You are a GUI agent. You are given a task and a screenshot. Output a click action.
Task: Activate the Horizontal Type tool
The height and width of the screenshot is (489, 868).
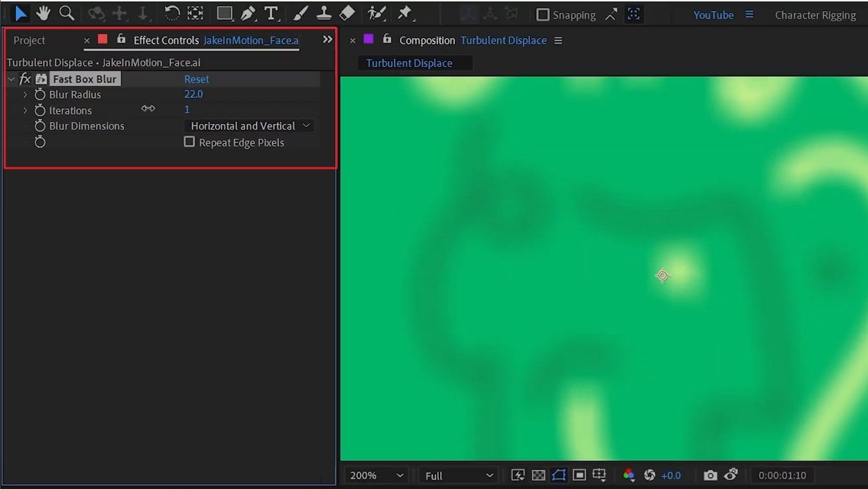pos(271,13)
